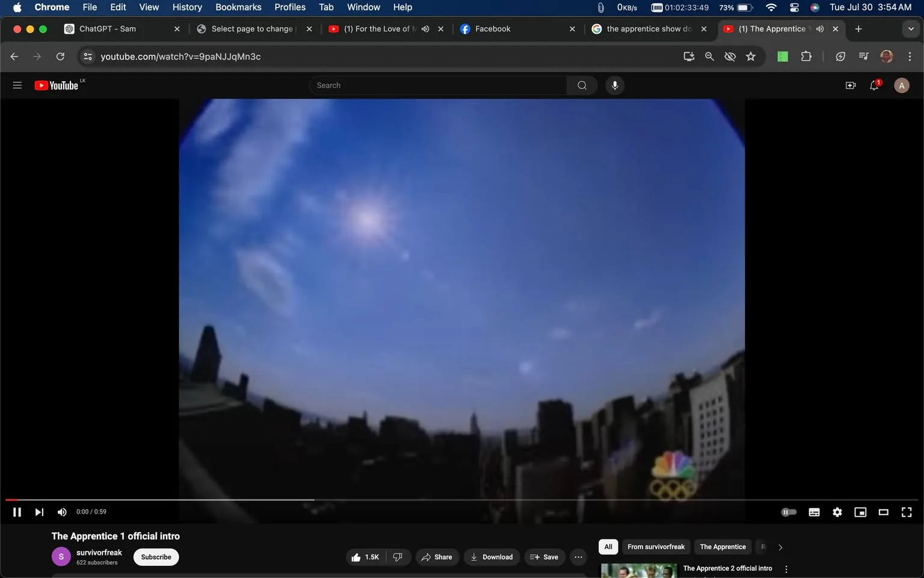924x578 pixels.
Task: Toggle incognito-eye extension in the toolbar
Action: (x=730, y=56)
